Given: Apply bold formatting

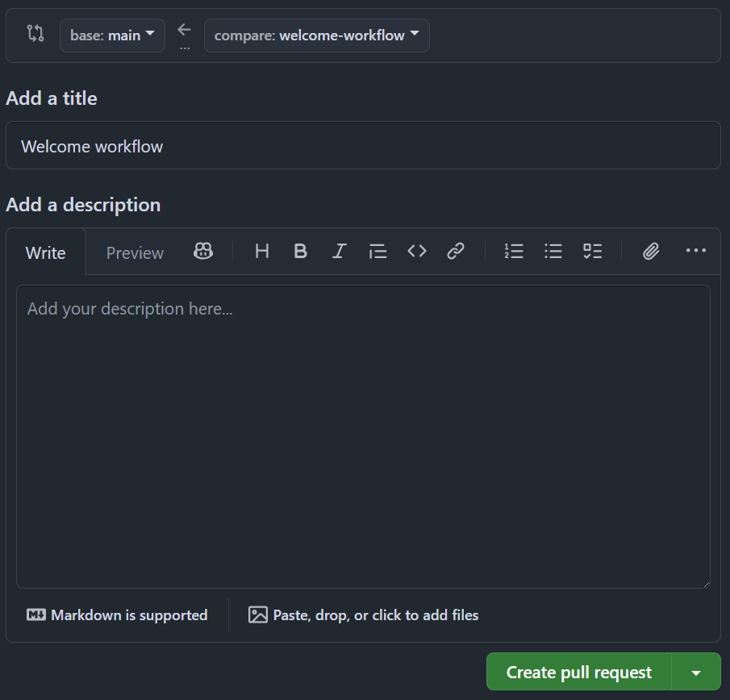Looking at the screenshot, I should (x=300, y=252).
